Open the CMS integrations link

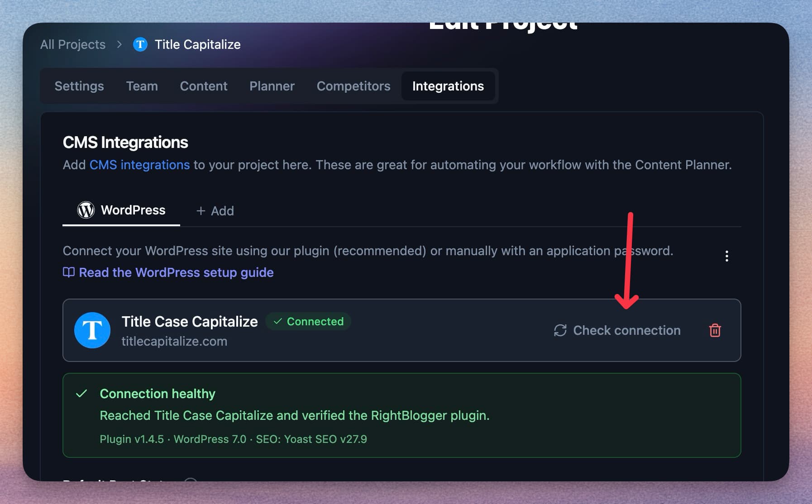point(139,165)
